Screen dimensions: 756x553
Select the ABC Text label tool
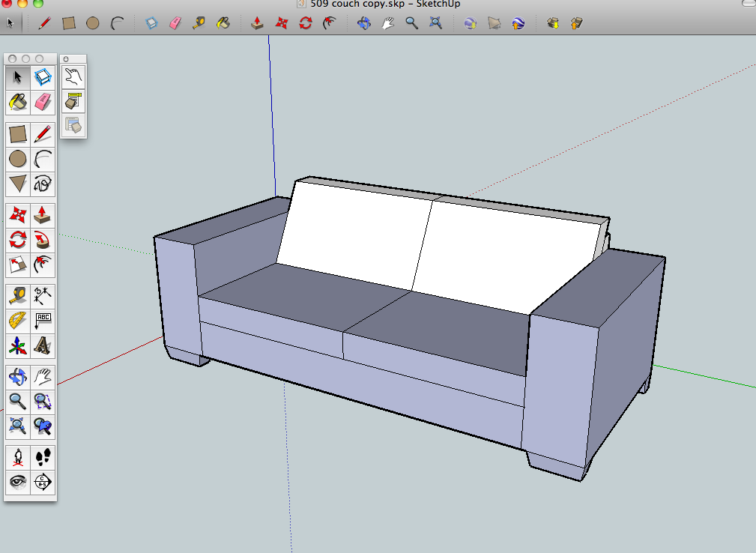[x=43, y=321]
